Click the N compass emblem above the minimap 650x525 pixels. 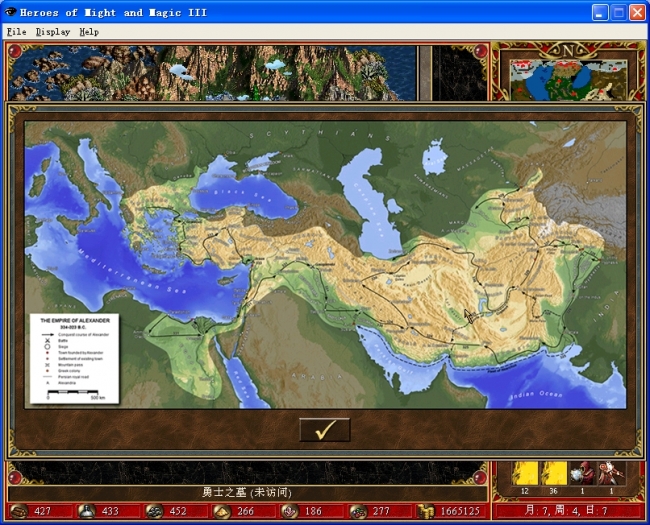pos(568,51)
